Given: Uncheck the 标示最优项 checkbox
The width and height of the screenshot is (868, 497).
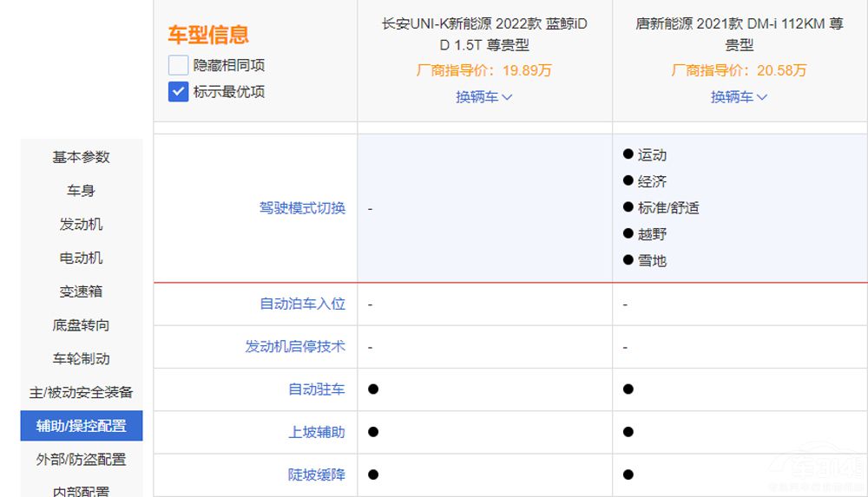Looking at the screenshot, I should [x=178, y=91].
